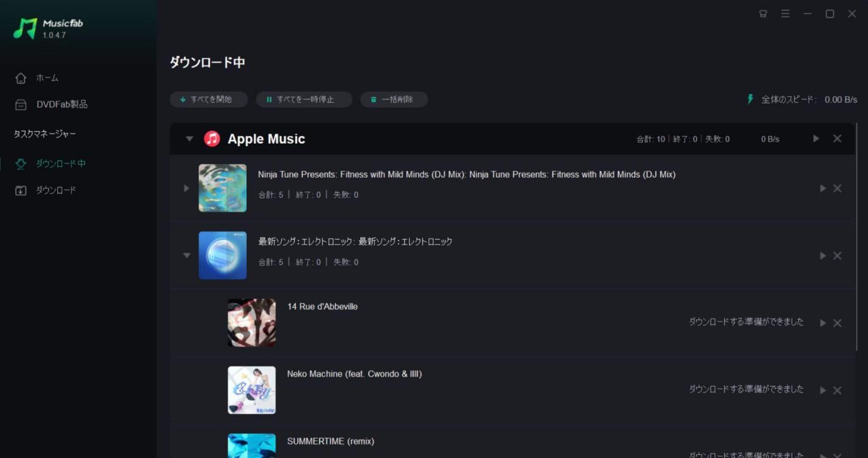Click the Neko Machine cover art
This screenshot has width=868, height=458.
(252, 390)
